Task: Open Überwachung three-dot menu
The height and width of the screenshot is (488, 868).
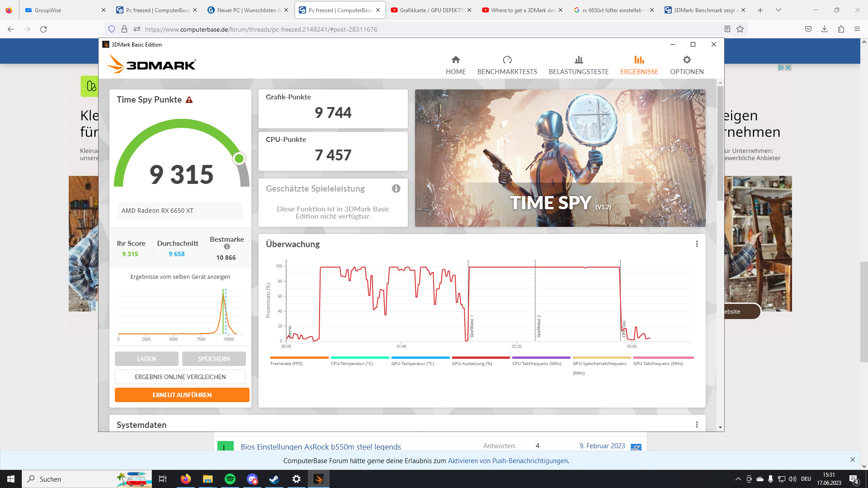Action: tap(697, 244)
